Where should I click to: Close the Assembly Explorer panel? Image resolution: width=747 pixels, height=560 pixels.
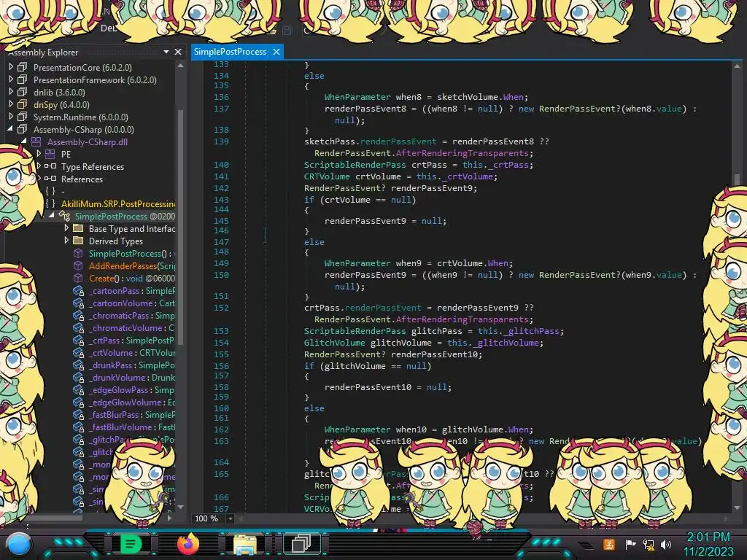[x=178, y=52]
